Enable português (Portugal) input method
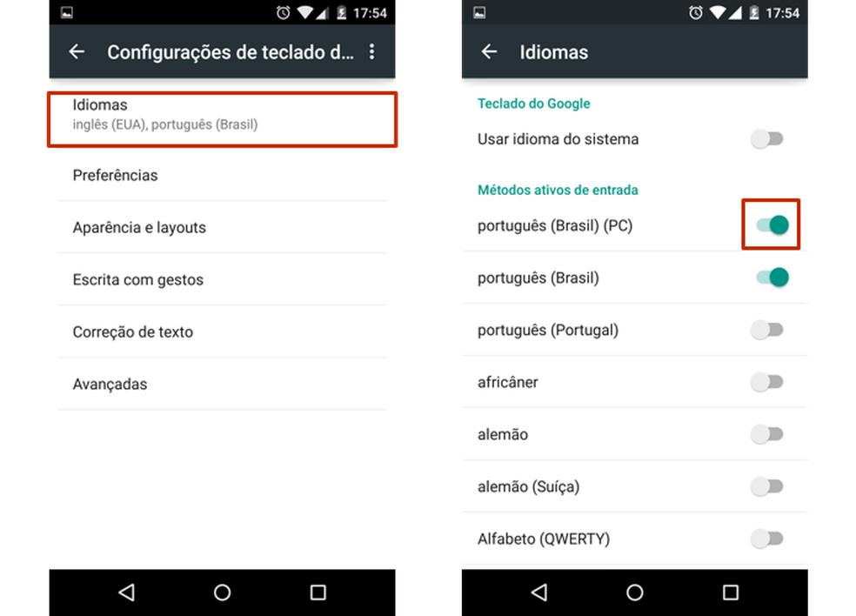This screenshot has height=616, width=856. pyautogui.click(x=767, y=330)
